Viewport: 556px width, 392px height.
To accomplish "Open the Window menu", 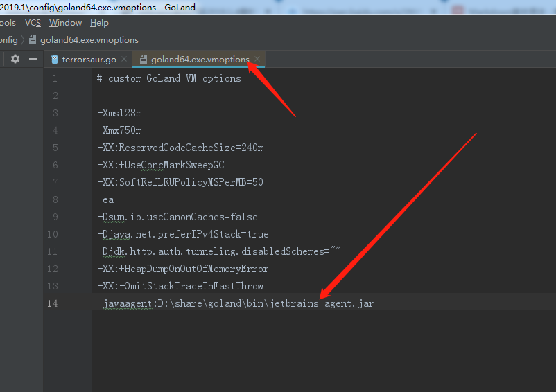I will click(66, 23).
